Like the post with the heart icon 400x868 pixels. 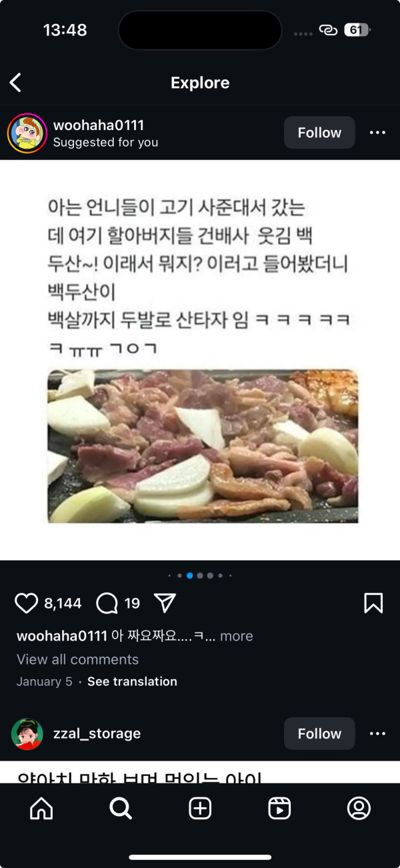27,603
